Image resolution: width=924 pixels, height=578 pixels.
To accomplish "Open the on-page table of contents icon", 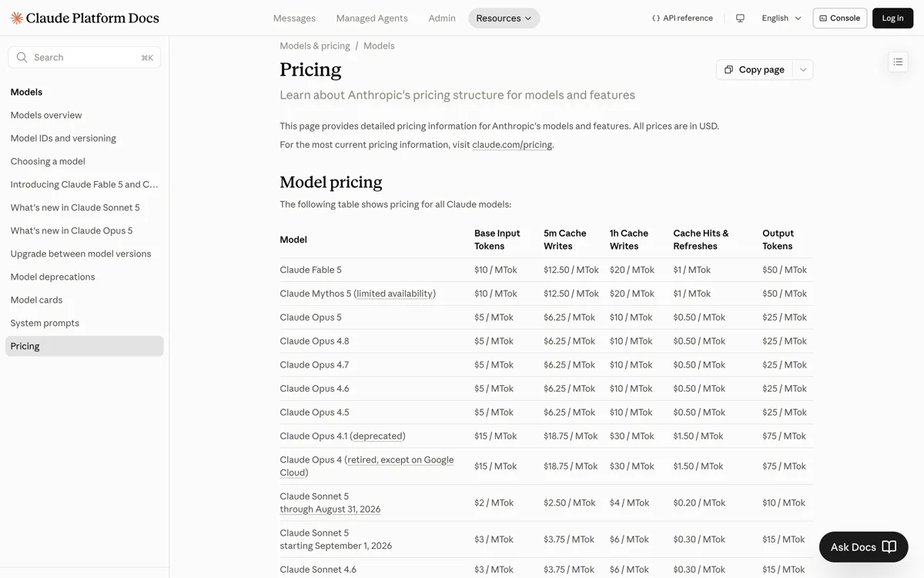I will point(898,62).
